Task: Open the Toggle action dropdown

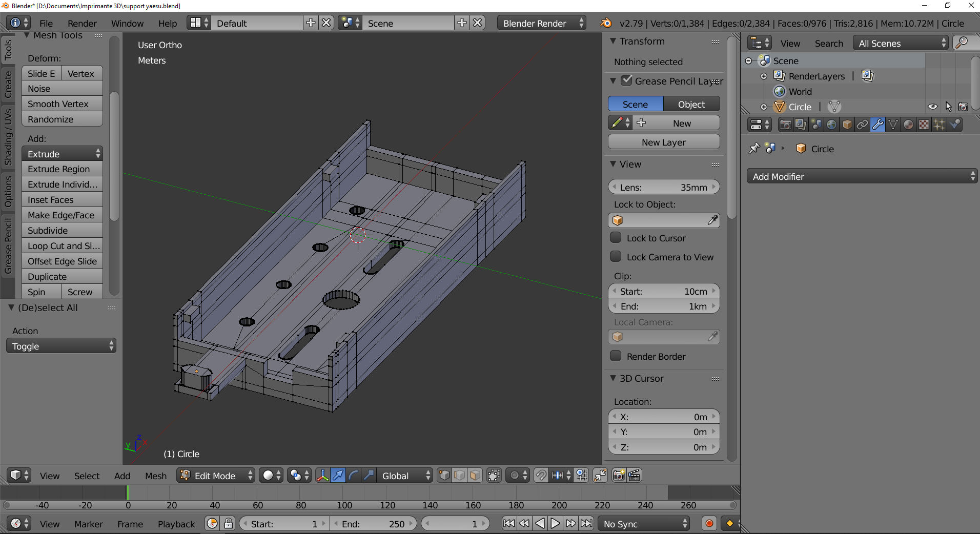Action: [x=61, y=346]
